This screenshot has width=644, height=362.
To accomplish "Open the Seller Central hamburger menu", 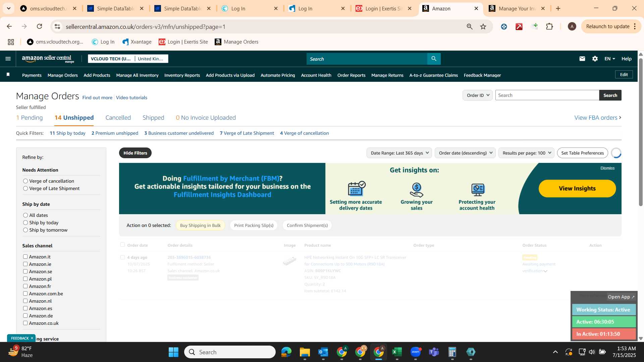I will [x=8, y=59].
